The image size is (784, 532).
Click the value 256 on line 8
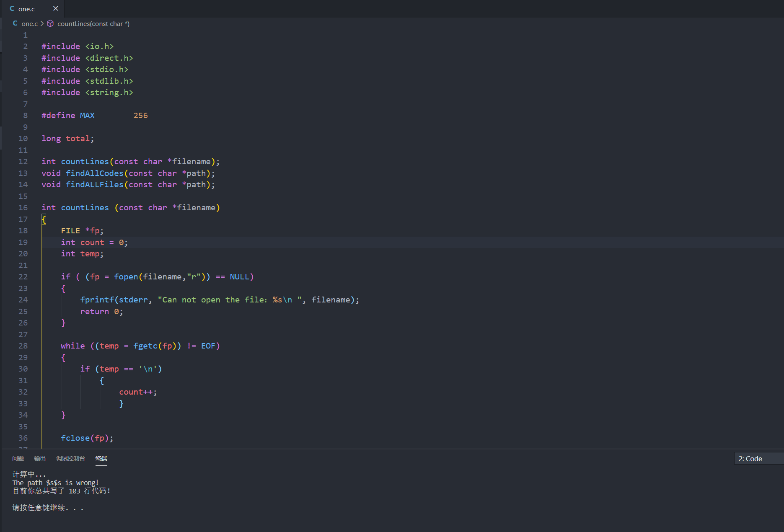click(x=141, y=115)
